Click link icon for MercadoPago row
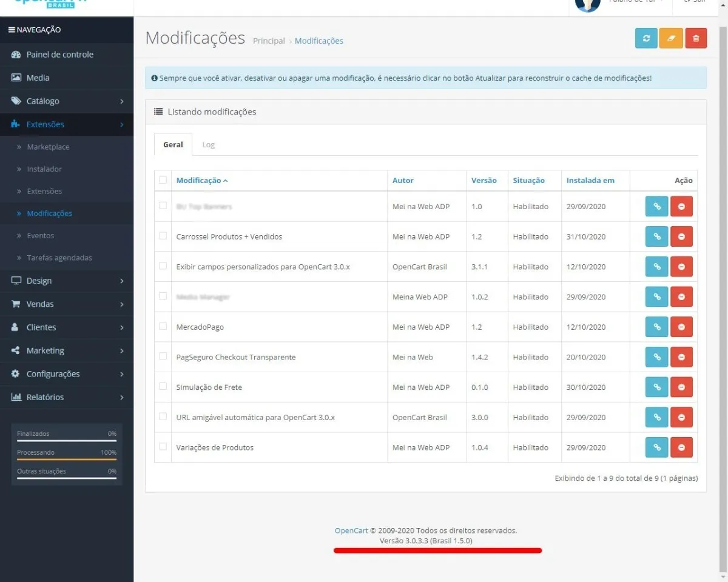 (x=656, y=327)
